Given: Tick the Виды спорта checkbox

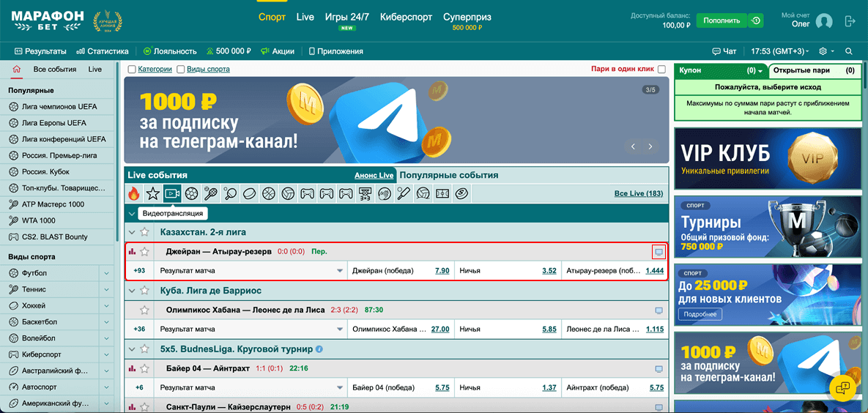Looking at the screenshot, I should (181, 70).
